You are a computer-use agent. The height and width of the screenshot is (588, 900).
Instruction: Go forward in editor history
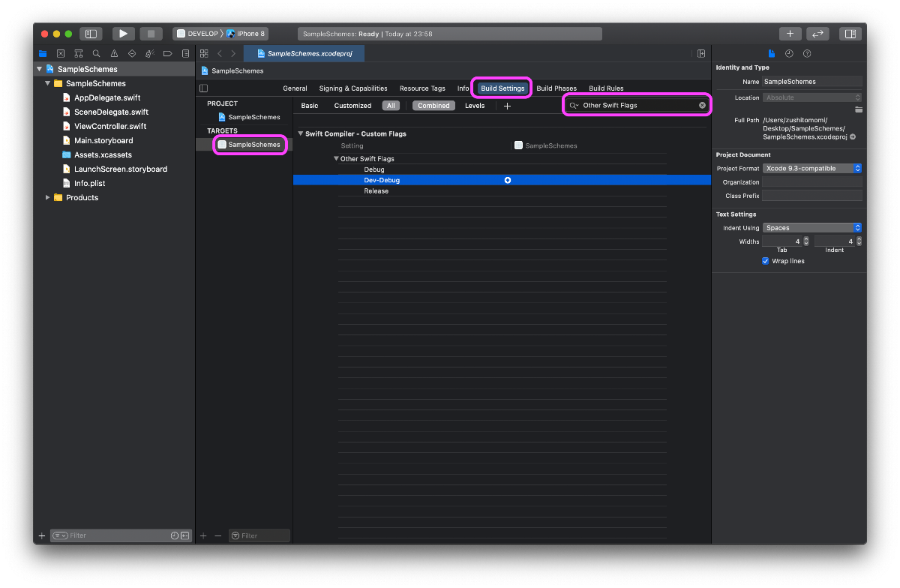233,54
